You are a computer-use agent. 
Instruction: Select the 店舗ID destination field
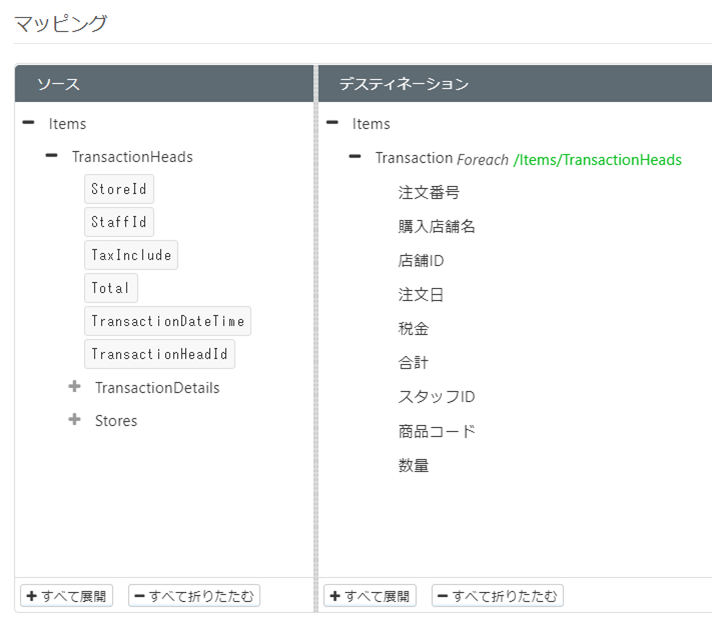421,261
